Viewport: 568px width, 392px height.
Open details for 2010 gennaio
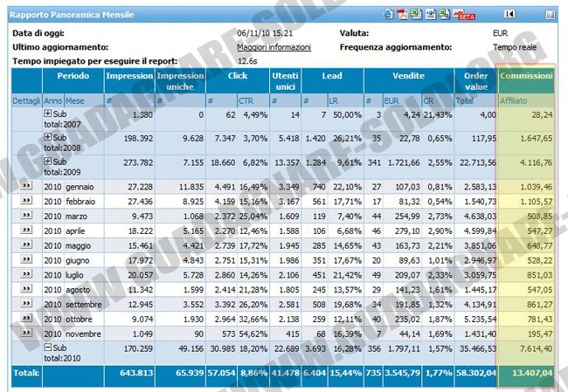[26, 186]
